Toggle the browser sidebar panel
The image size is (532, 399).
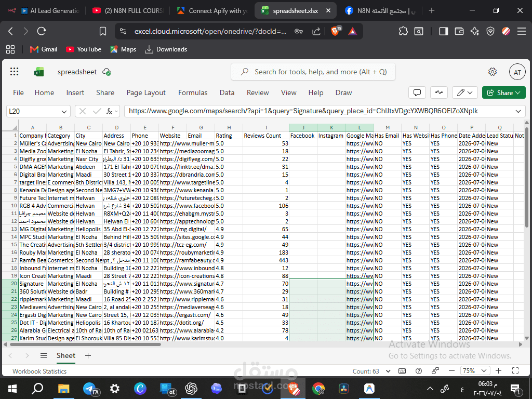click(443, 31)
